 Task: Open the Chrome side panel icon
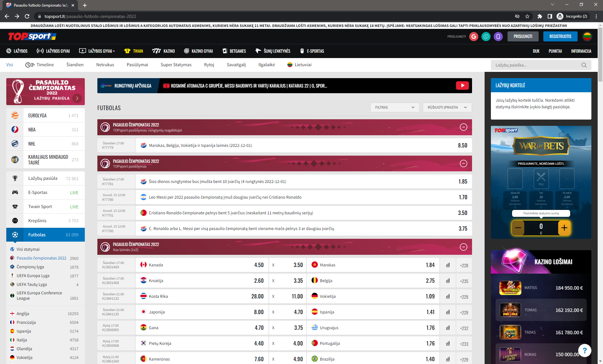pyautogui.click(x=550, y=16)
